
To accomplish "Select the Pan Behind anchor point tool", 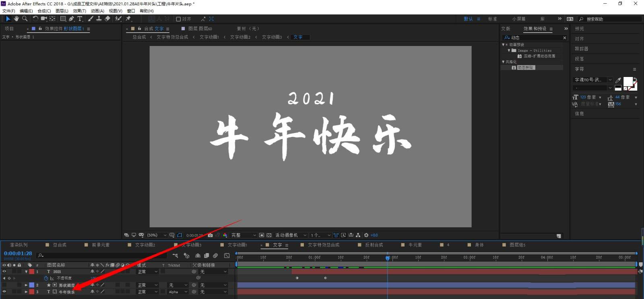I will 52,19.
